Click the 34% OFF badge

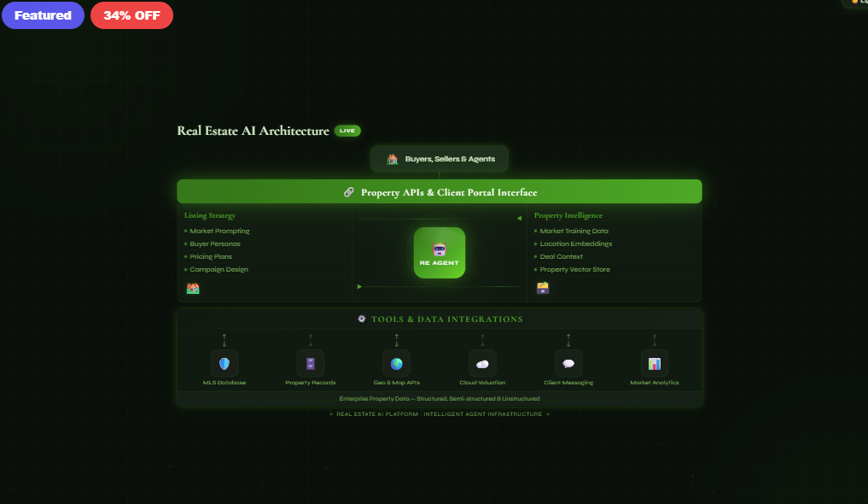coord(131,15)
